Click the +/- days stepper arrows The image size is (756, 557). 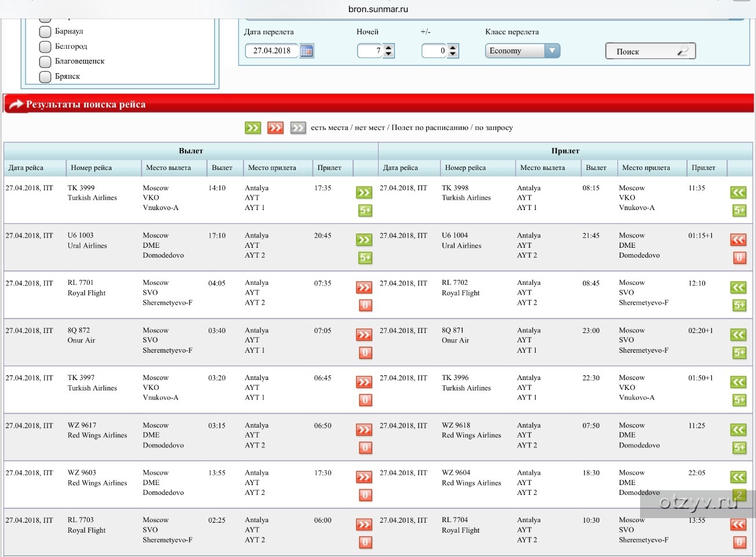[453, 51]
